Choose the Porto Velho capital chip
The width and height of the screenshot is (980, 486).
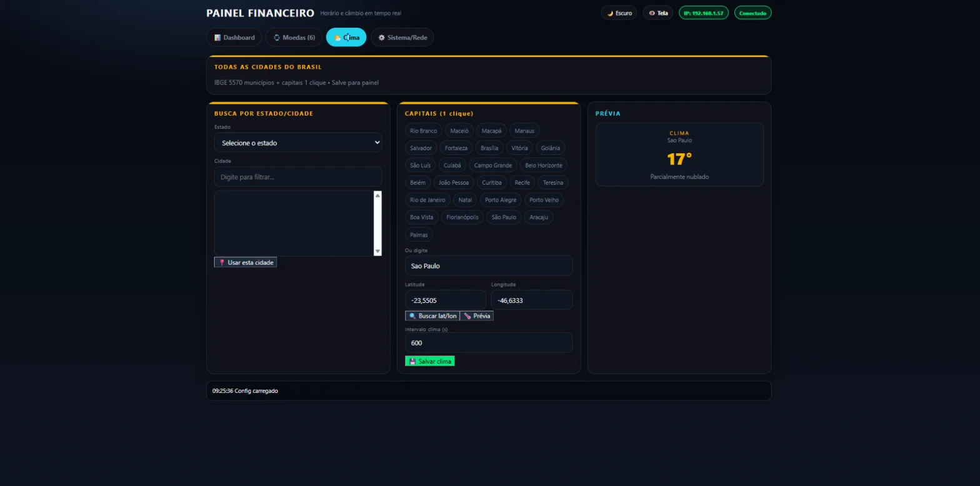pyautogui.click(x=544, y=200)
